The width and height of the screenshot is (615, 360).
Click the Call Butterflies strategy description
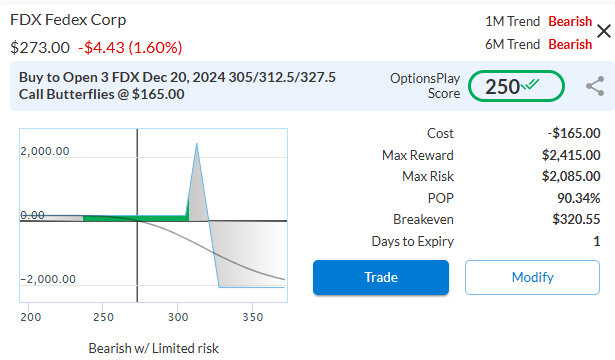click(177, 85)
